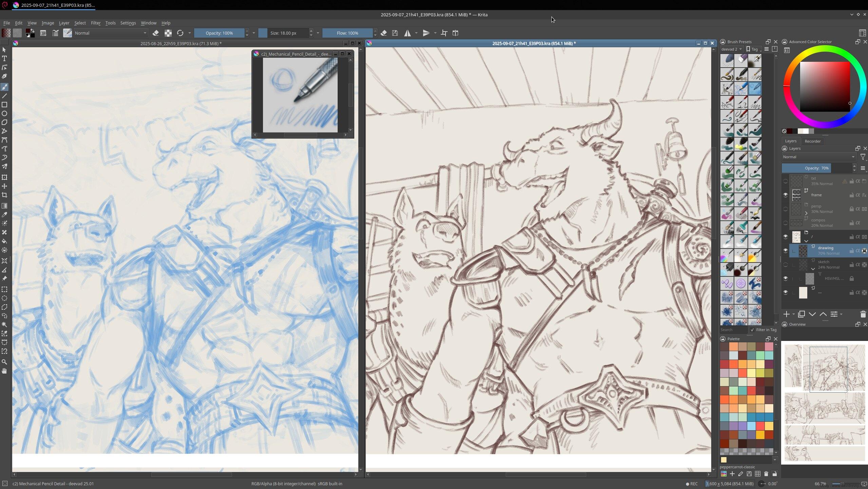Delete layer using the trash icon
868x489 pixels.
tap(863, 314)
